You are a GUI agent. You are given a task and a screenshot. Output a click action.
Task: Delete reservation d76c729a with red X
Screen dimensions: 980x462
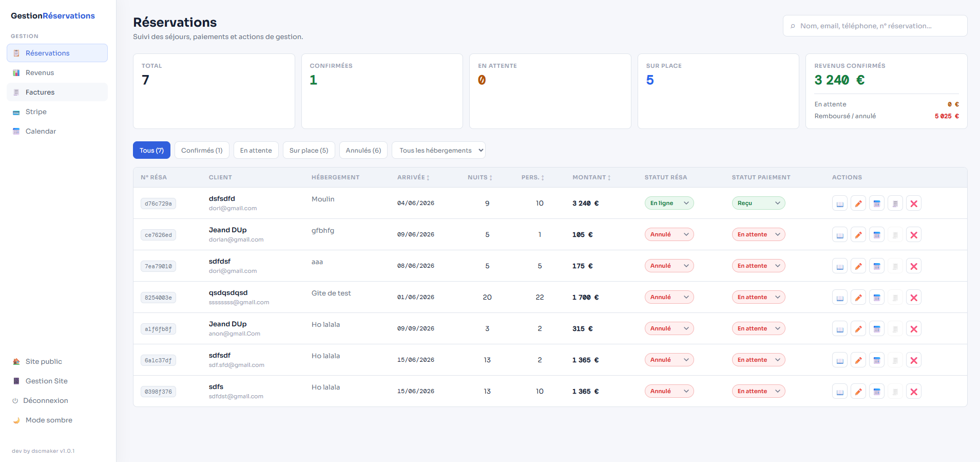(914, 204)
